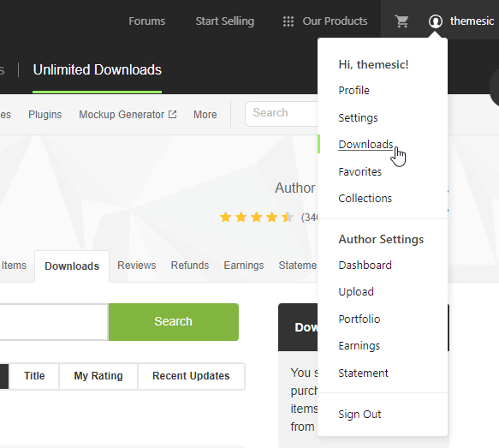
Task: Click the author star rating
Action: point(257,218)
